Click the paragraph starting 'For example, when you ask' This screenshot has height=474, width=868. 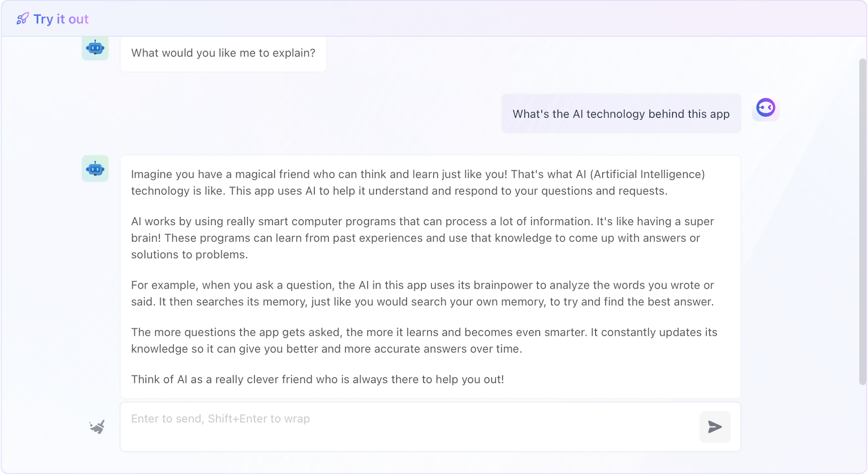[x=422, y=293]
